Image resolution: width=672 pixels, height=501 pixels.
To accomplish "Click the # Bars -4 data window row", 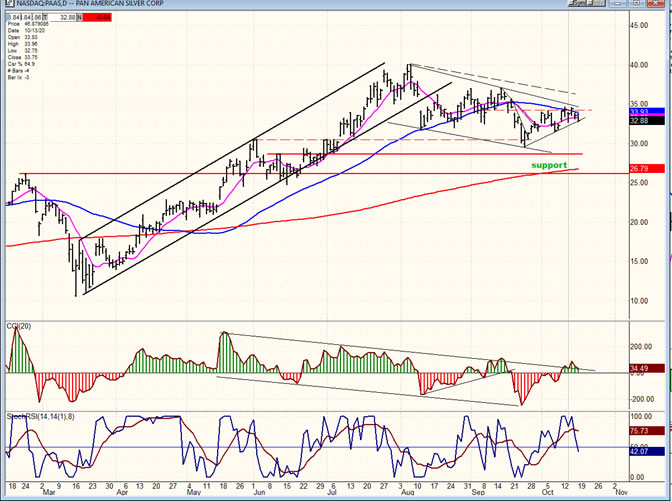I will [x=18, y=71].
